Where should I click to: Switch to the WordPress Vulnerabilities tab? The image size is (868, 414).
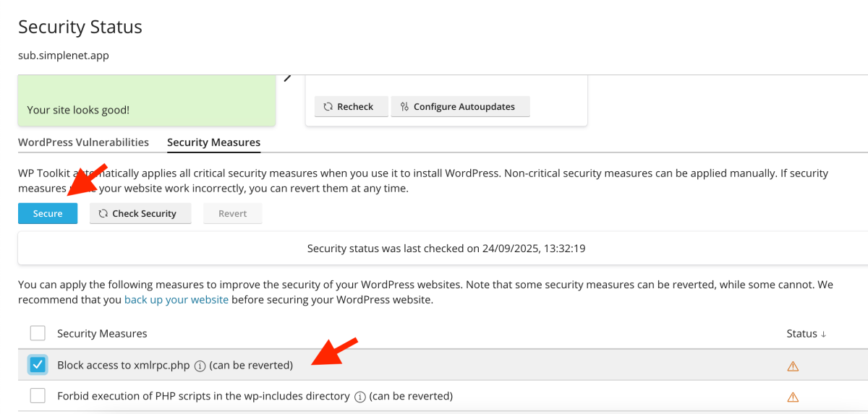[83, 142]
